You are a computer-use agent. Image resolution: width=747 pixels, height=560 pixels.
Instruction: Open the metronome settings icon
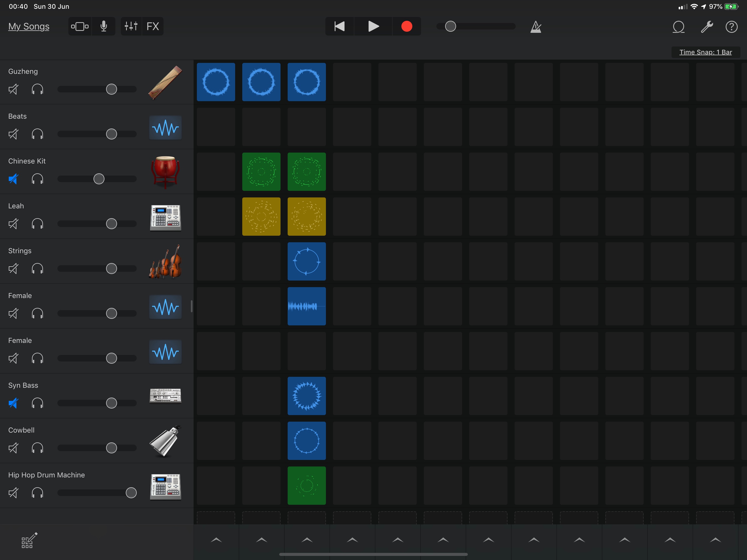point(536,27)
